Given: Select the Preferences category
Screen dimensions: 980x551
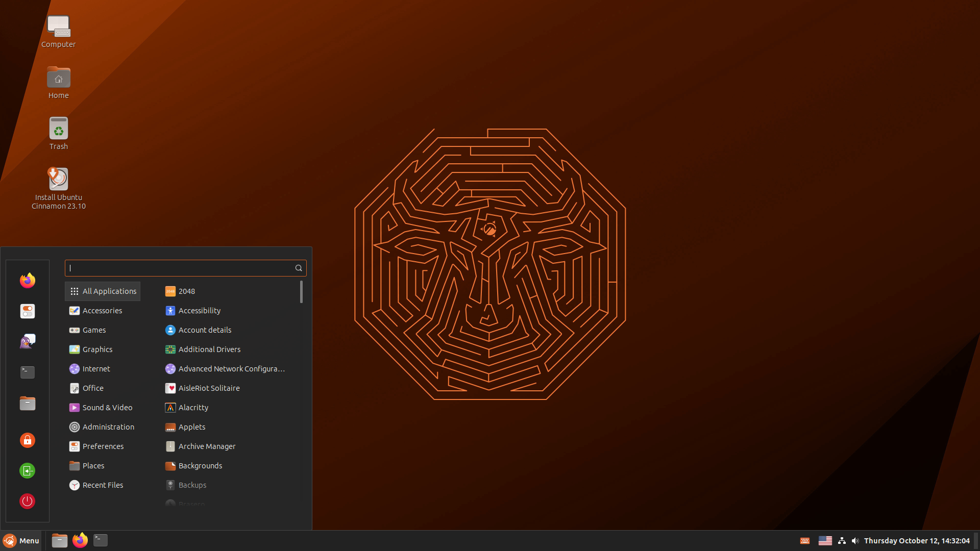Looking at the screenshot, I should coord(103,446).
